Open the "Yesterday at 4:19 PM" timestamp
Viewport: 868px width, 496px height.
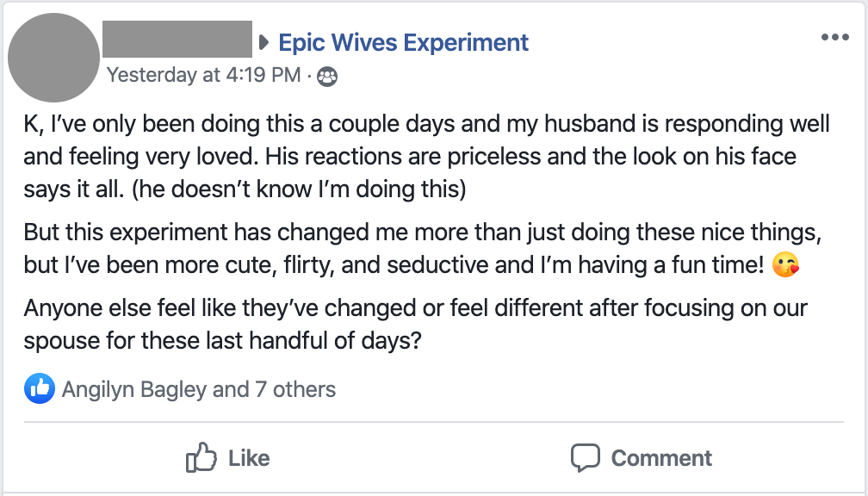(x=203, y=75)
